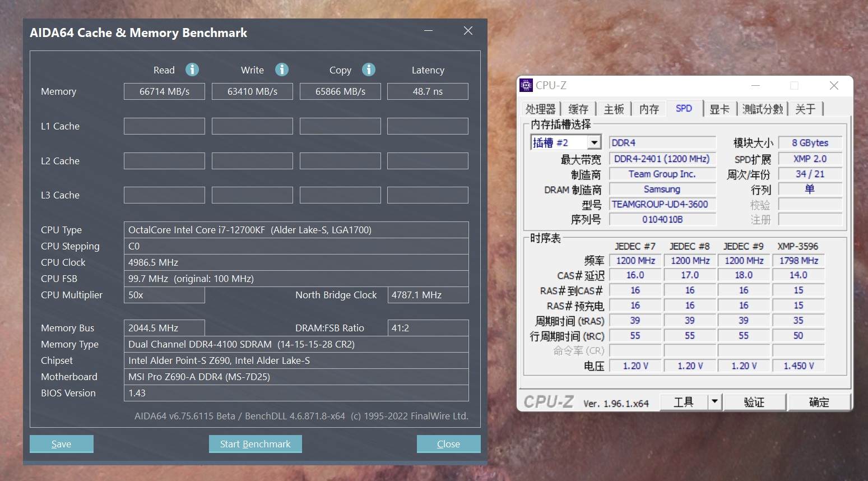Open the 内存 tab
Screen dimensions: 868x481
(649, 109)
